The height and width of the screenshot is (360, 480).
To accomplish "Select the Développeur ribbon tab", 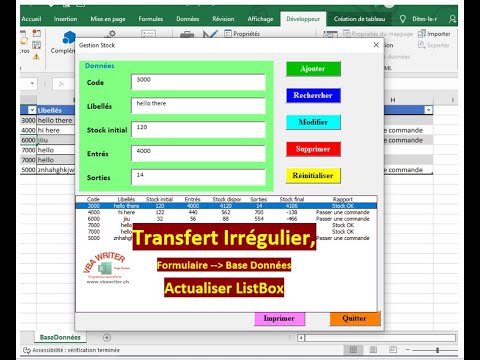I will (303, 19).
